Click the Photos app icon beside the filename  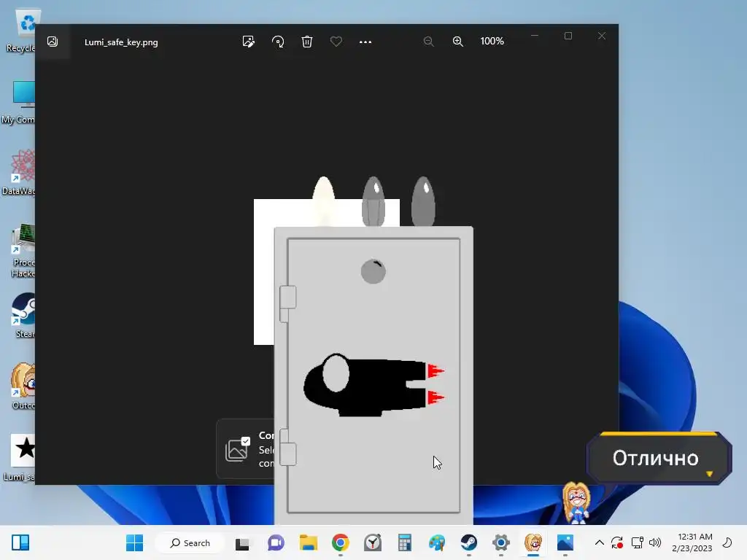53,42
